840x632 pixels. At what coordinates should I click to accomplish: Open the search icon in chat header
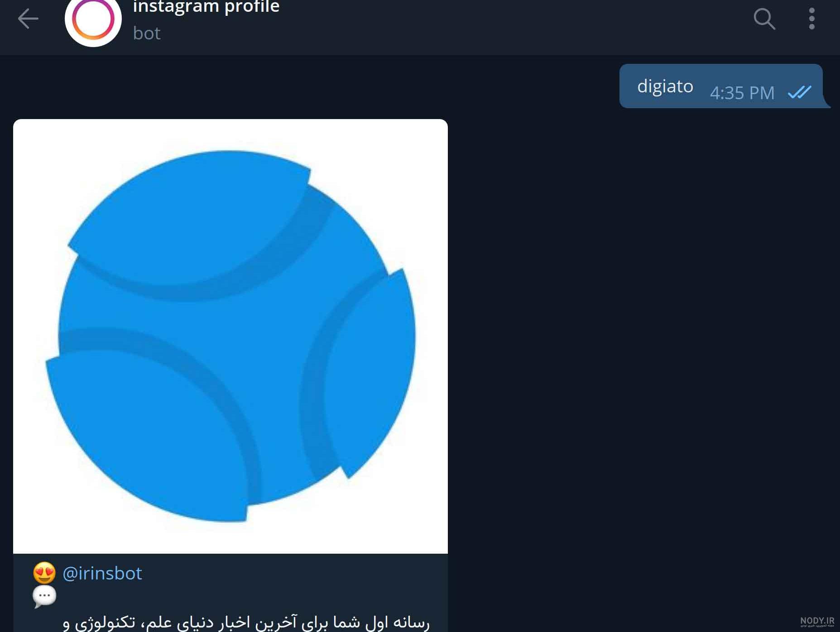[764, 19]
